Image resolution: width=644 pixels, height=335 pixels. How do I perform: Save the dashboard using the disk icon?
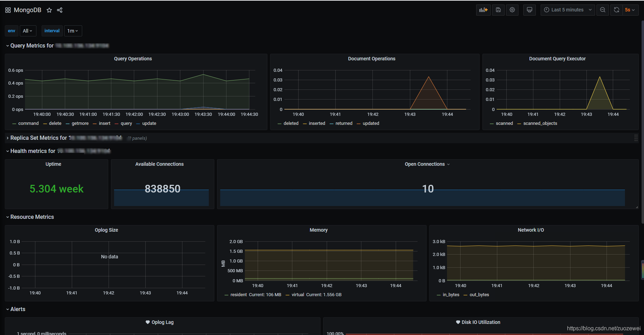[498, 10]
